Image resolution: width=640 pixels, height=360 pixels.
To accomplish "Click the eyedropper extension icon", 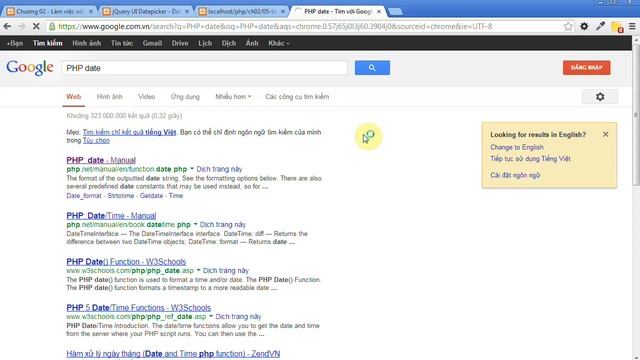I will (x=600, y=26).
